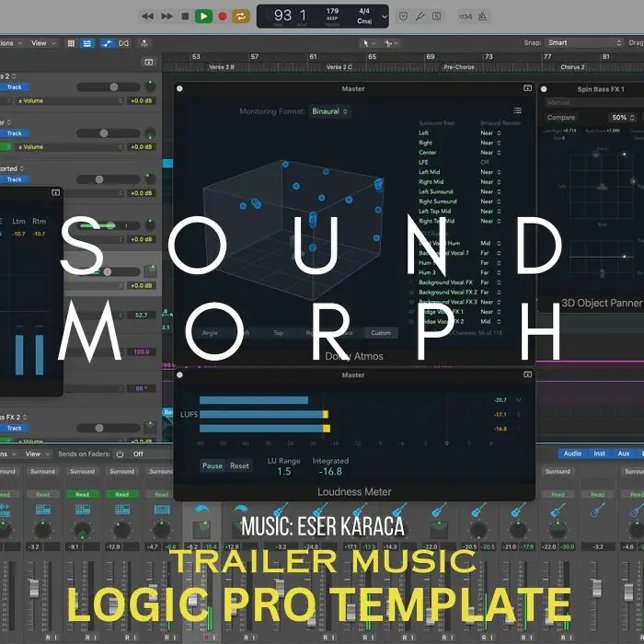Change Background Vocal FX 2 Far render setting

click(x=490, y=292)
